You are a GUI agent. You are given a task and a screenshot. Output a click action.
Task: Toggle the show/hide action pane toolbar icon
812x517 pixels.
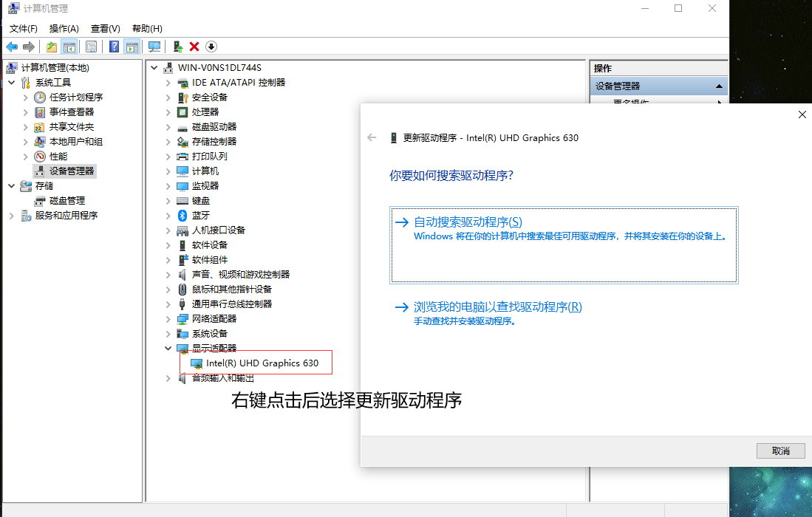[132, 47]
